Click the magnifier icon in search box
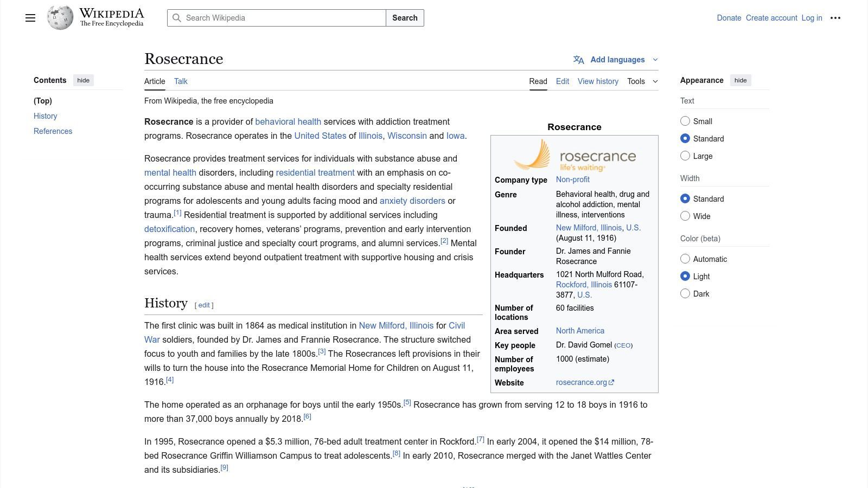The image size is (868, 488). click(x=177, y=18)
